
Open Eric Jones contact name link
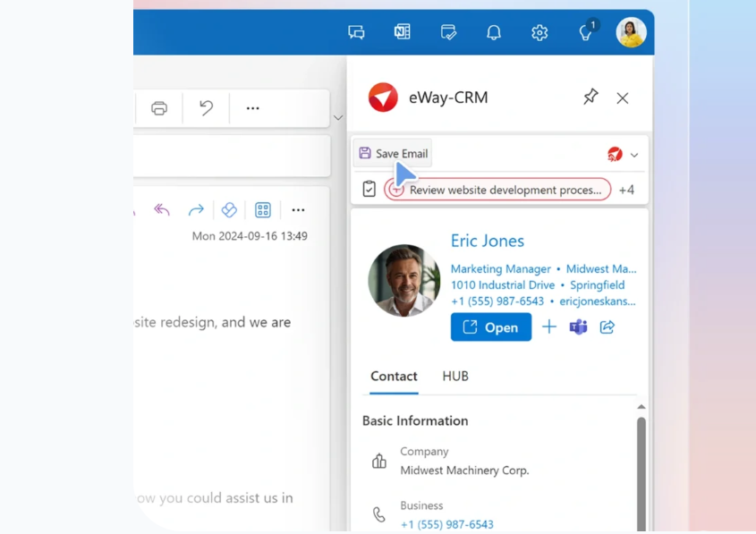point(487,241)
